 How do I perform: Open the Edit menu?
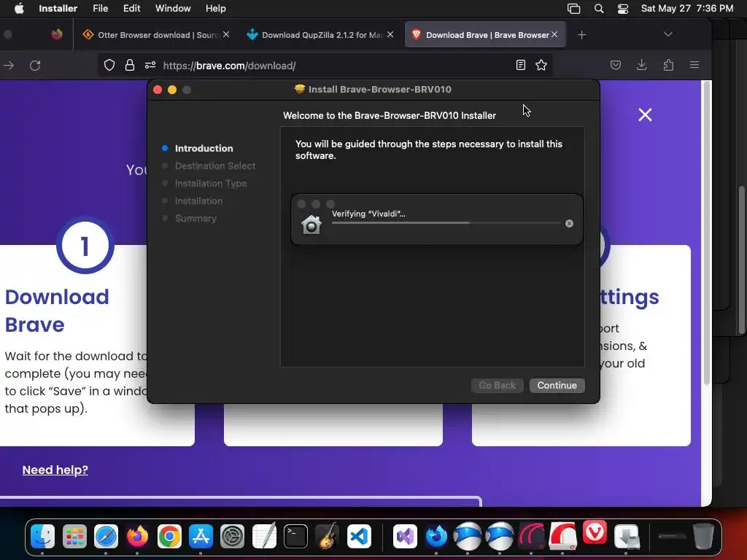click(x=131, y=9)
